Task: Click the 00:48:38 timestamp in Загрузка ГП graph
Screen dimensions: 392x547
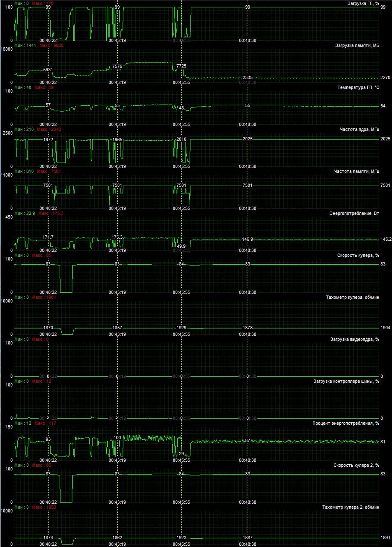Action: point(248,40)
